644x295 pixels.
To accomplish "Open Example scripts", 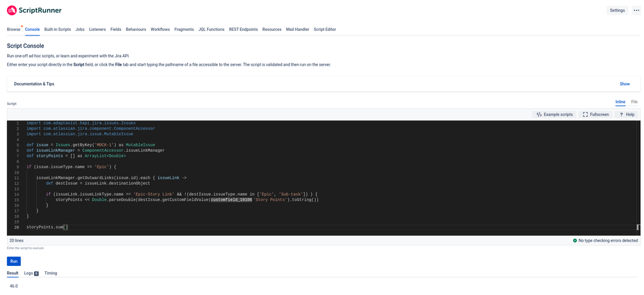I will click(554, 115).
